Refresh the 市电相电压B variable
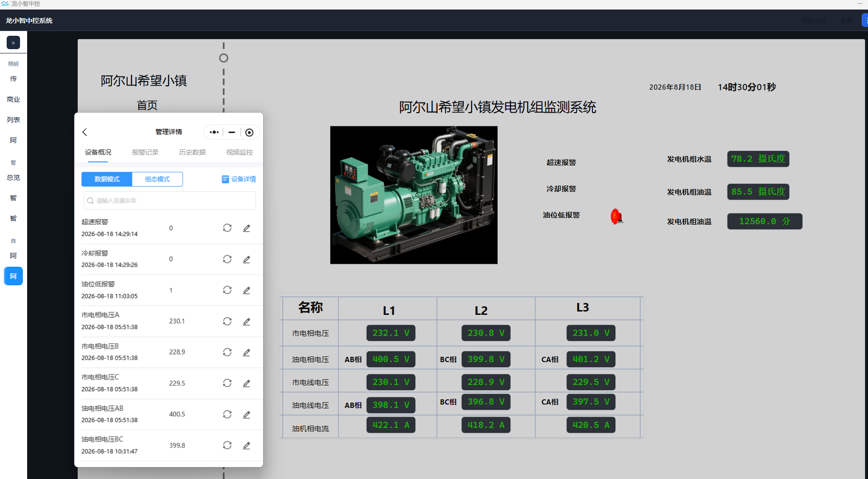This screenshot has width=868, height=479. [227, 352]
